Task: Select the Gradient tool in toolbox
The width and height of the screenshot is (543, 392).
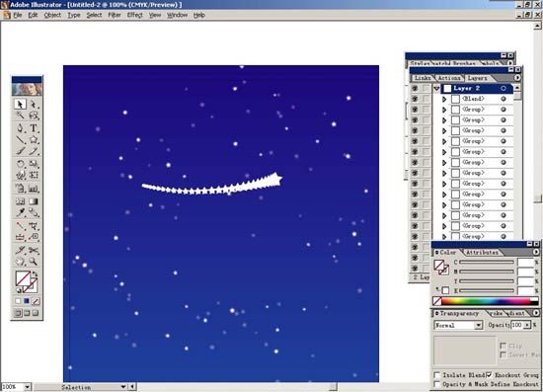Action: (34, 201)
